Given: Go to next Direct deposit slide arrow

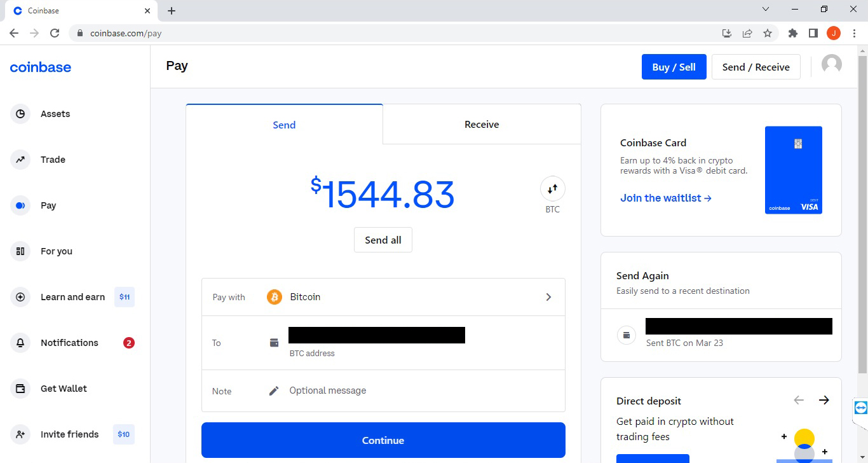Looking at the screenshot, I should (824, 400).
